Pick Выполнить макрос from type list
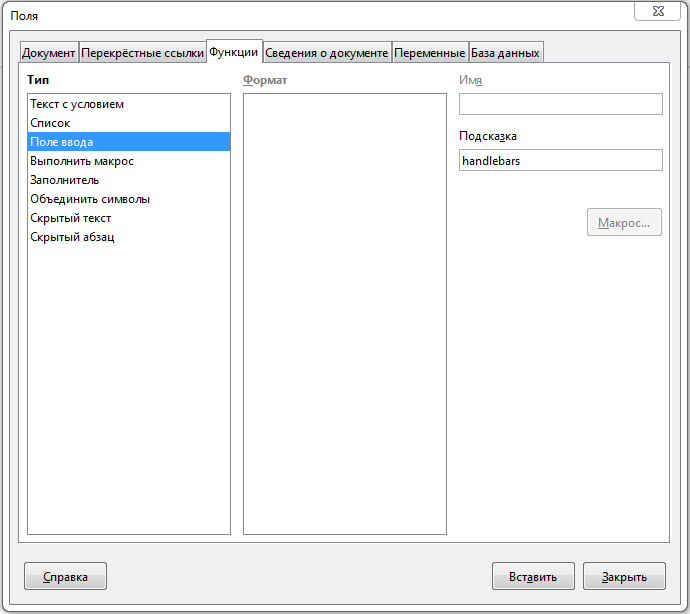 tap(82, 161)
